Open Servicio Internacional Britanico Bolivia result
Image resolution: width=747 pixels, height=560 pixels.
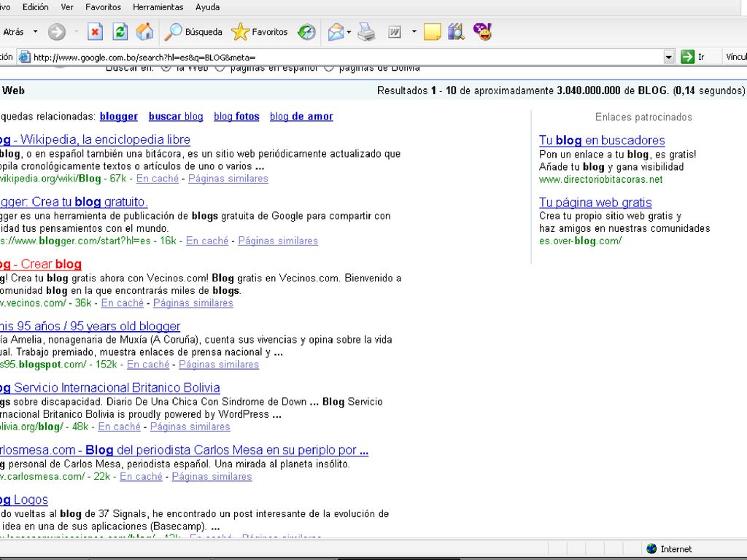110,388
